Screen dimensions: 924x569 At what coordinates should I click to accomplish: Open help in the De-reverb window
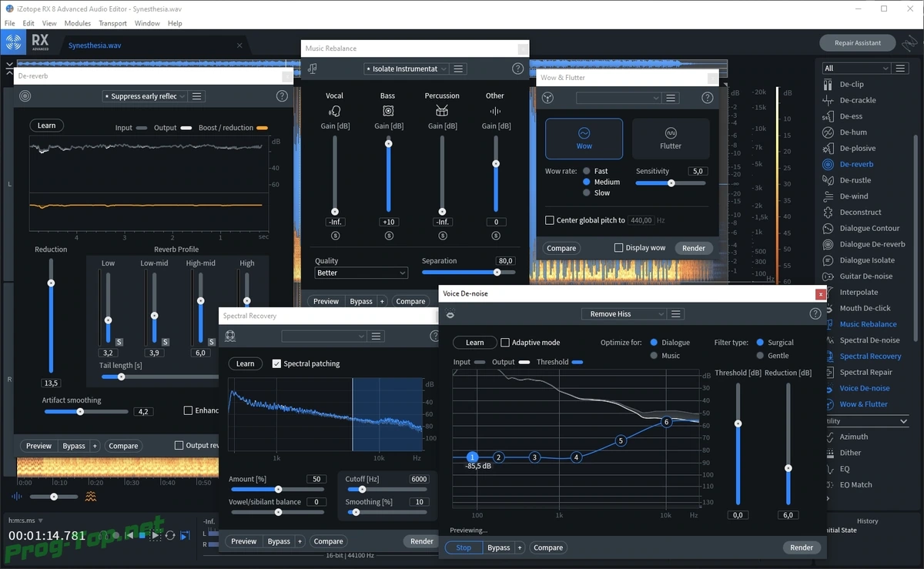pyautogui.click(x=282, y=96)
